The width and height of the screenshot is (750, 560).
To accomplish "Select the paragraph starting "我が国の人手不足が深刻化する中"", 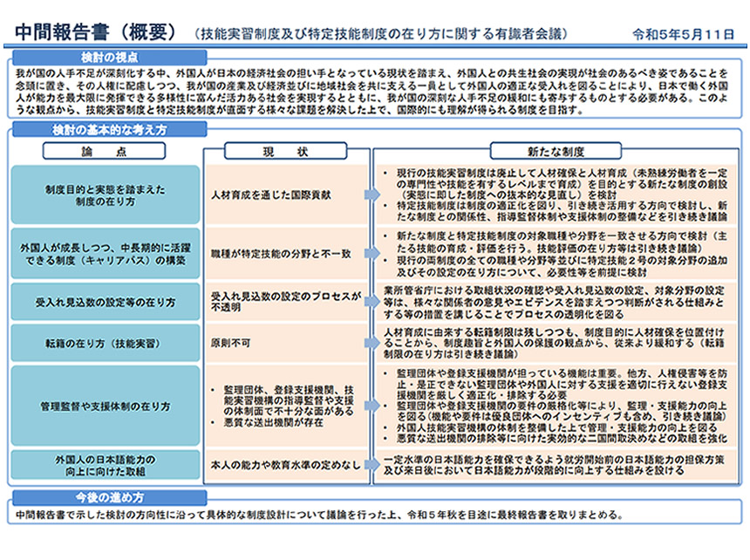I will pos(372,92).
